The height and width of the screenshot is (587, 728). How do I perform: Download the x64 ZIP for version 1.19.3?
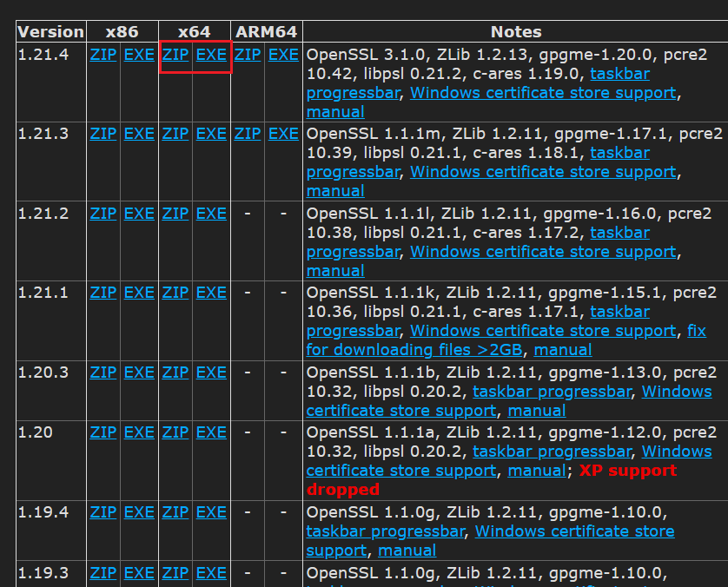(175, 572)
